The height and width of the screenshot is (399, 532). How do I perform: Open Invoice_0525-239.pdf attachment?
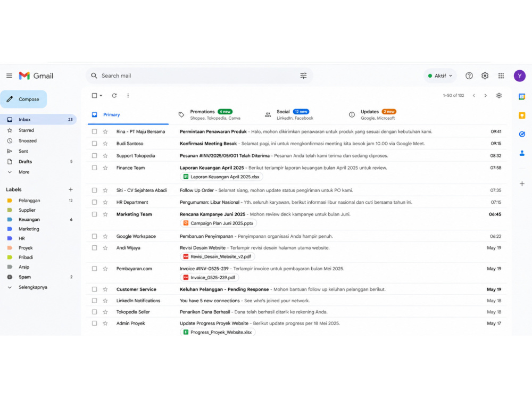[209, 278]
